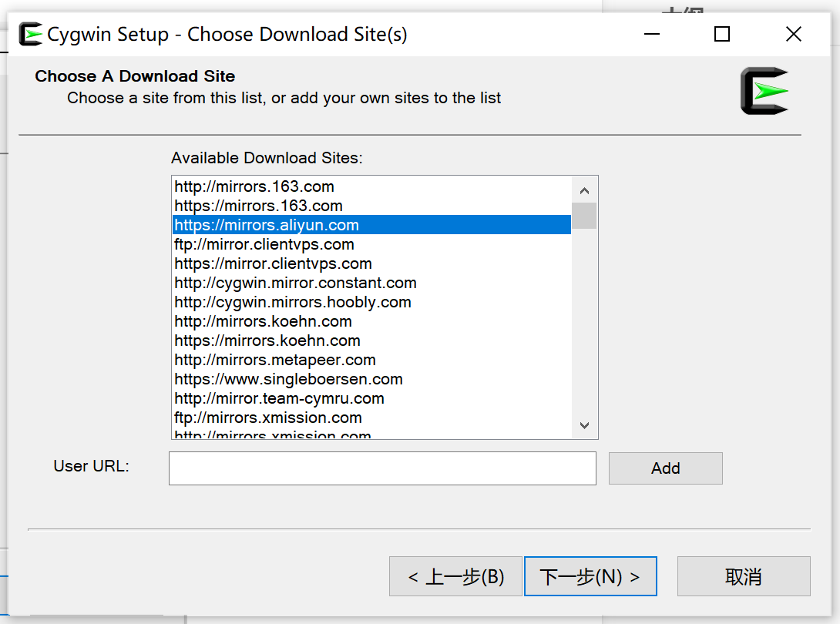
Task: Maximize the Cygwin Setup window
Action: coord(722,34)
